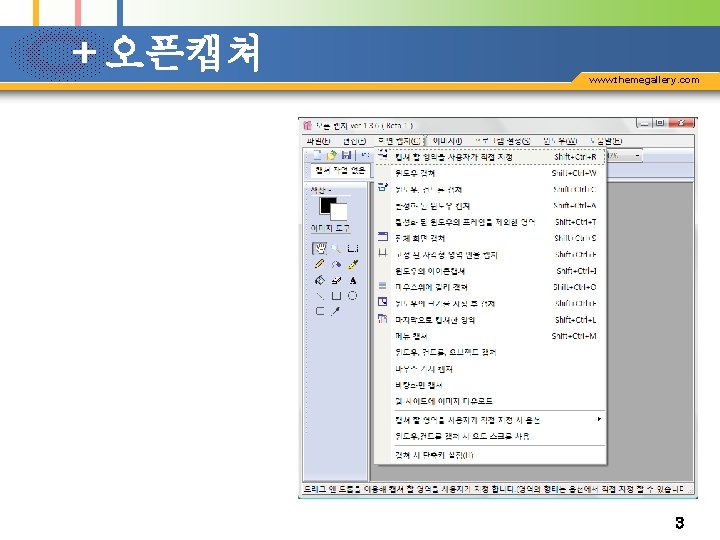Select the yellow Pencil tool
The image size is (720, 540).
[320, 264]
